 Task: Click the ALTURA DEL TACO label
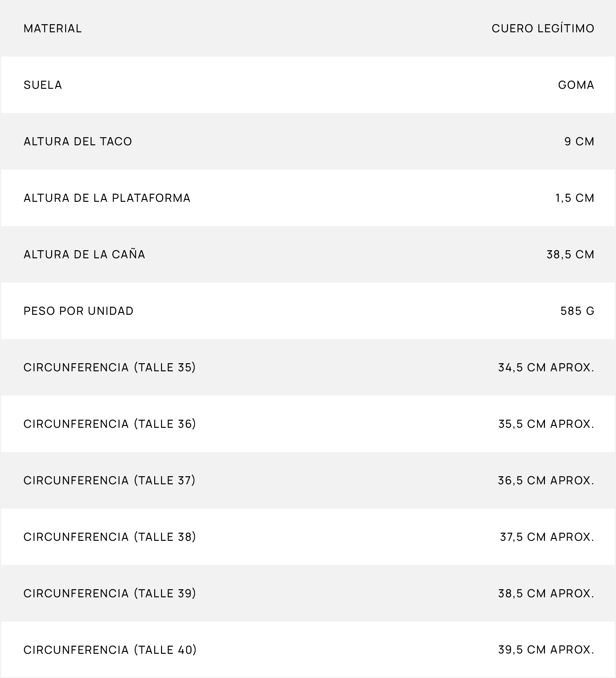[78, 142]
